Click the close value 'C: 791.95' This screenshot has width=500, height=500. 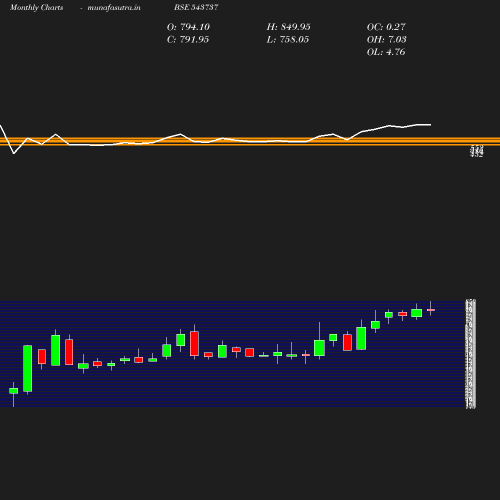point(188,39)
